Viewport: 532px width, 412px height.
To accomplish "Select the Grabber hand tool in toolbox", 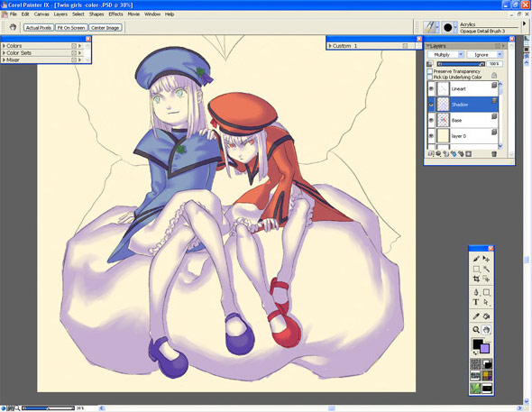I will coord(486,330).
